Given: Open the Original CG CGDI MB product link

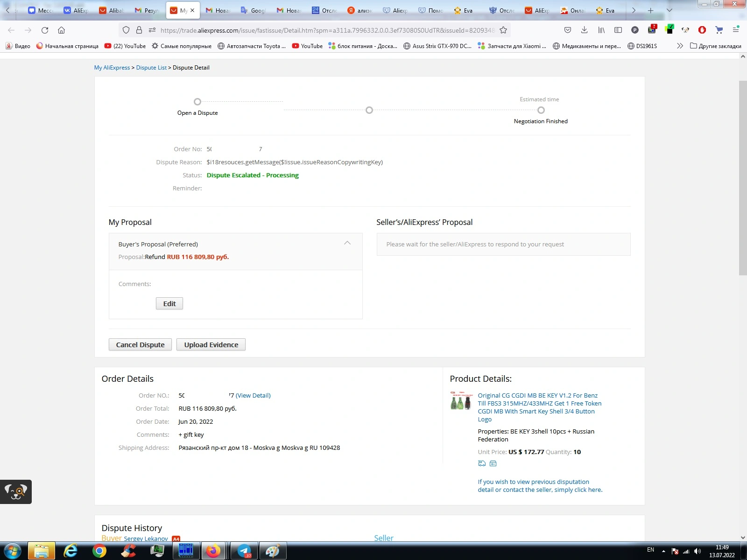Looking at the screenshot, I should pos(540,407).
